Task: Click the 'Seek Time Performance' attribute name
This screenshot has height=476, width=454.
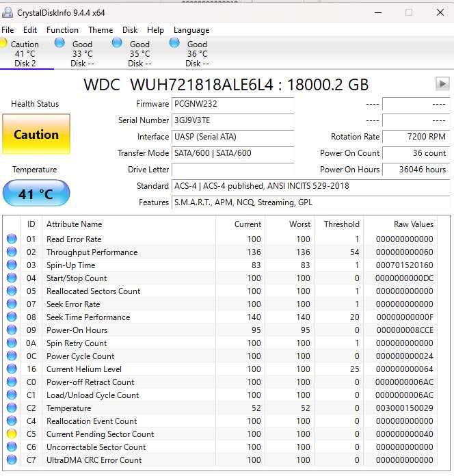Action: point(88,317)
